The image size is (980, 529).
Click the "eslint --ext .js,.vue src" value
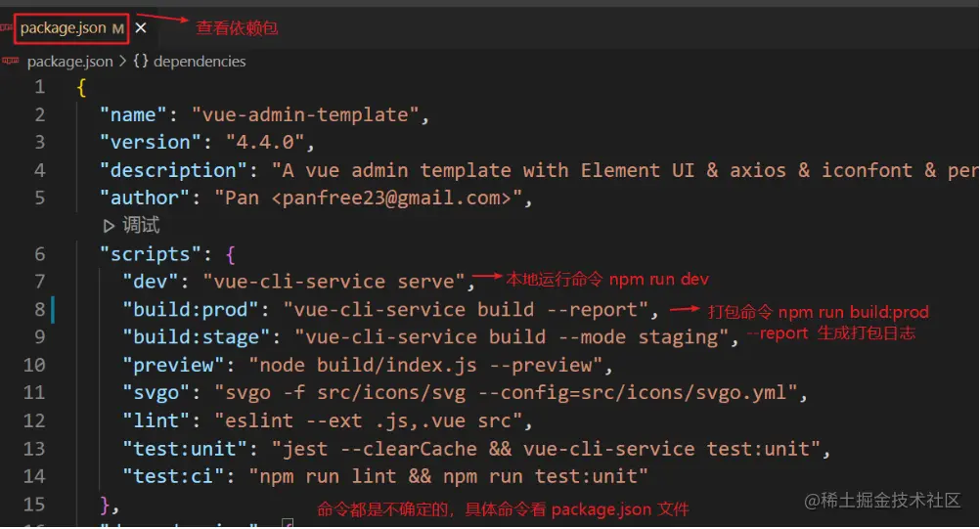click(x=368, y=421)
